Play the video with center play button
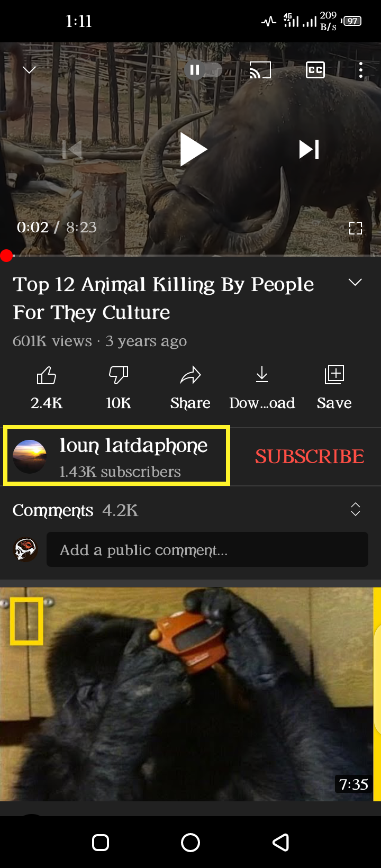This screenshot has height=868, width=381. pos(193,149)
